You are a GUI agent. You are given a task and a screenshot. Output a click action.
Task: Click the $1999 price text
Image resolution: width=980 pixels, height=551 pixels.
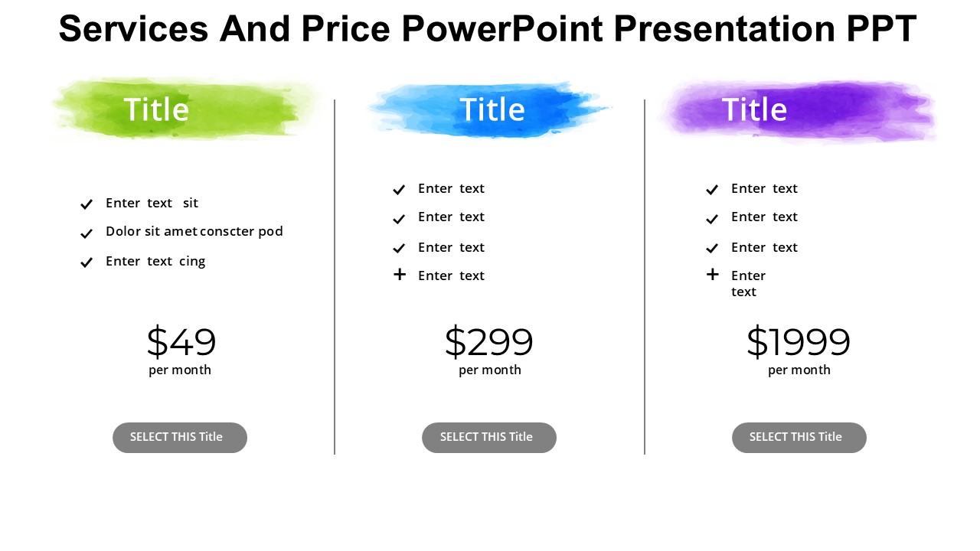pyautogui.click(x=799, y=342)
